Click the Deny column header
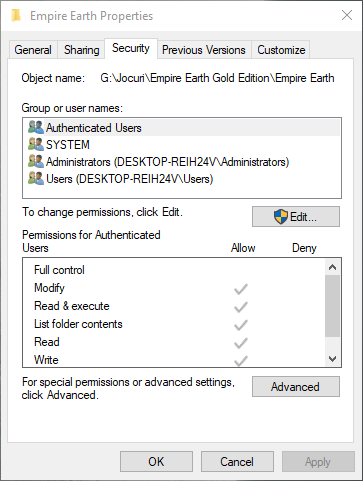Viewport: 363px width, 481px height. (304, 248)
